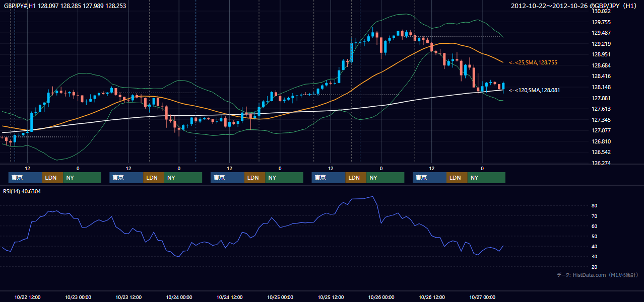Select the 128.148 price axis value
This screenshot has width=644, height=302.
[602, 87]
